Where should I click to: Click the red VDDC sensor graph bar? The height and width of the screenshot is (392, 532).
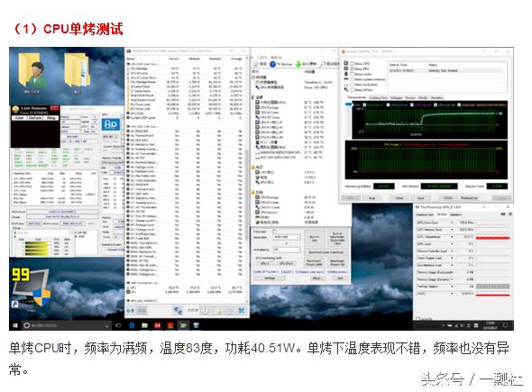(492, 294)
